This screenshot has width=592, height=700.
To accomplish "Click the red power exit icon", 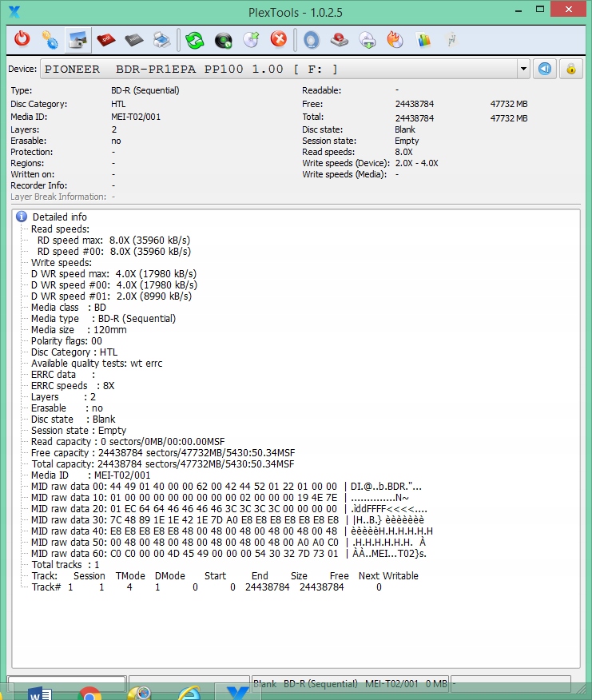I will [x=22, y=40].
